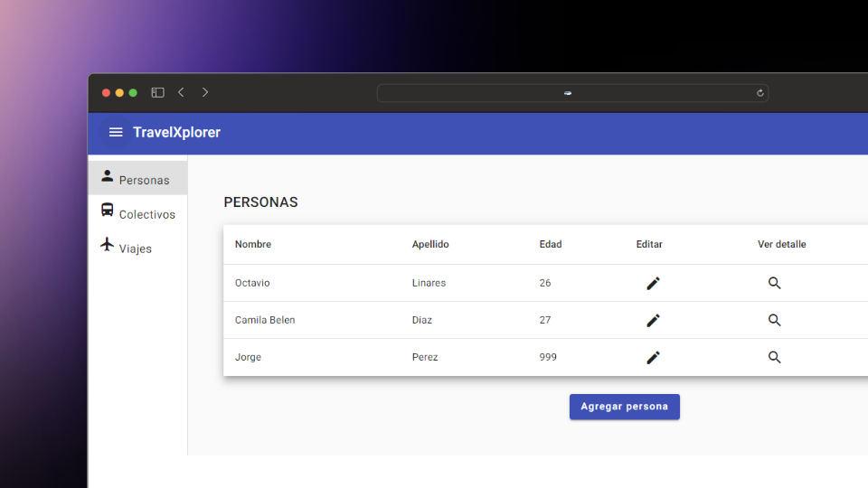This screenshot has height=488, width=868.
Task: Click the magnifier icon for Jorge Perez
Action: (774, 357)
